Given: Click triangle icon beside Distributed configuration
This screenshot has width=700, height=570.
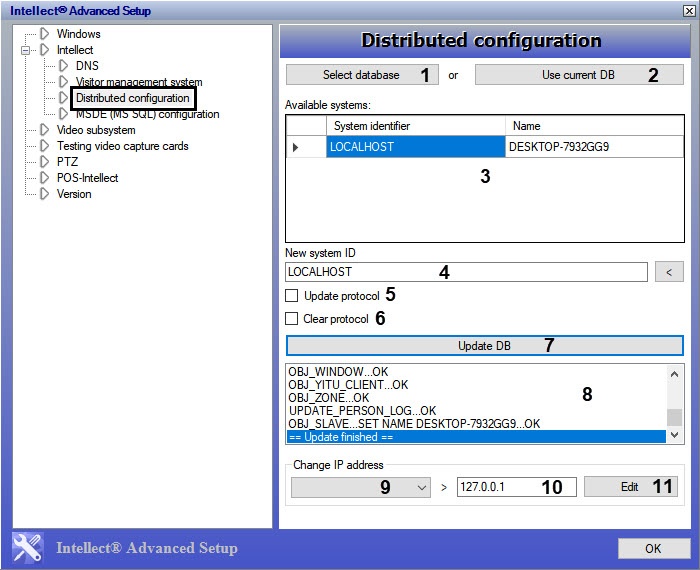Looking at the screenshot, I should (x=63, y=98).
